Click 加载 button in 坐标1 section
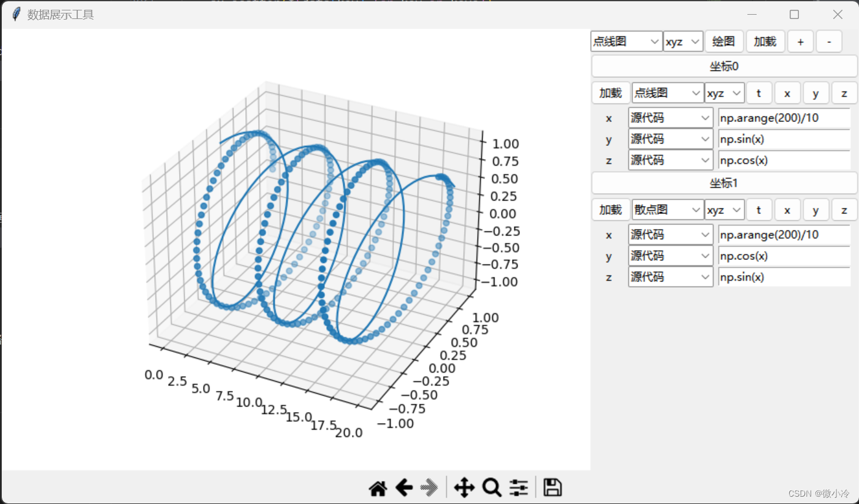Image resolution: width=859 pixels, height=504 pixels. 611,210
